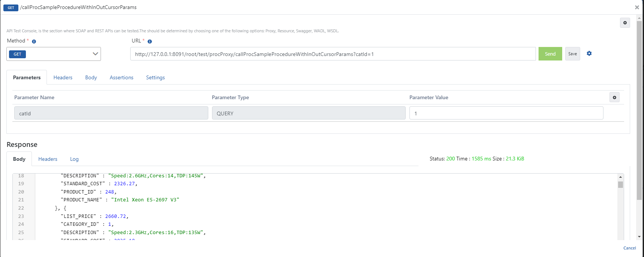
Task: Show the response Headers tab
Action: 48,159
